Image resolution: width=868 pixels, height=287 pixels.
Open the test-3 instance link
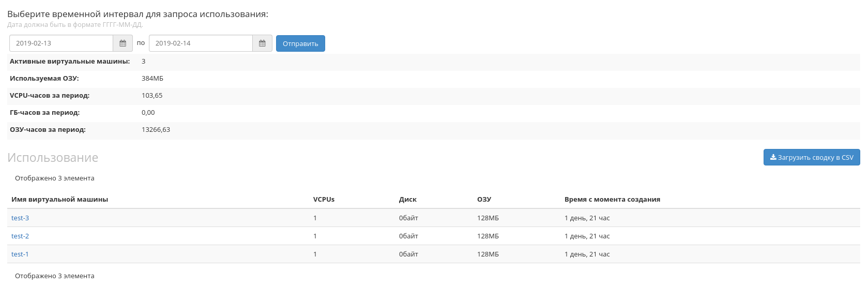tap(20, 218)
